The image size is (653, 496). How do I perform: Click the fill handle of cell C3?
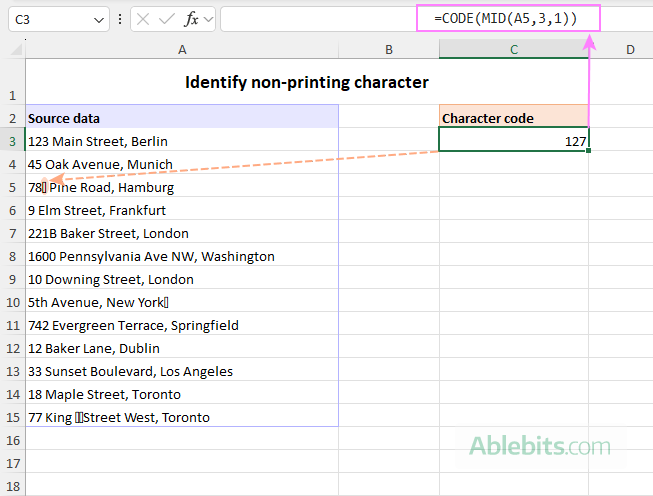588,150
